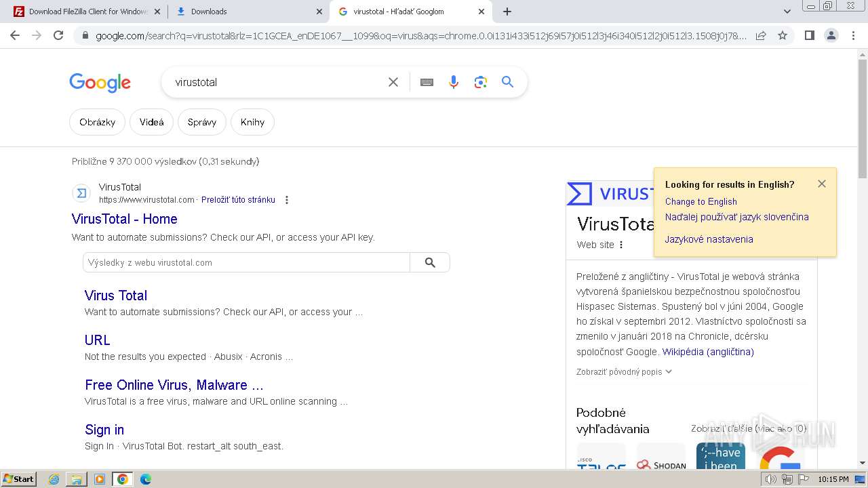Search by image with Google Lens

pyautogui.click(x=481, y=82)
